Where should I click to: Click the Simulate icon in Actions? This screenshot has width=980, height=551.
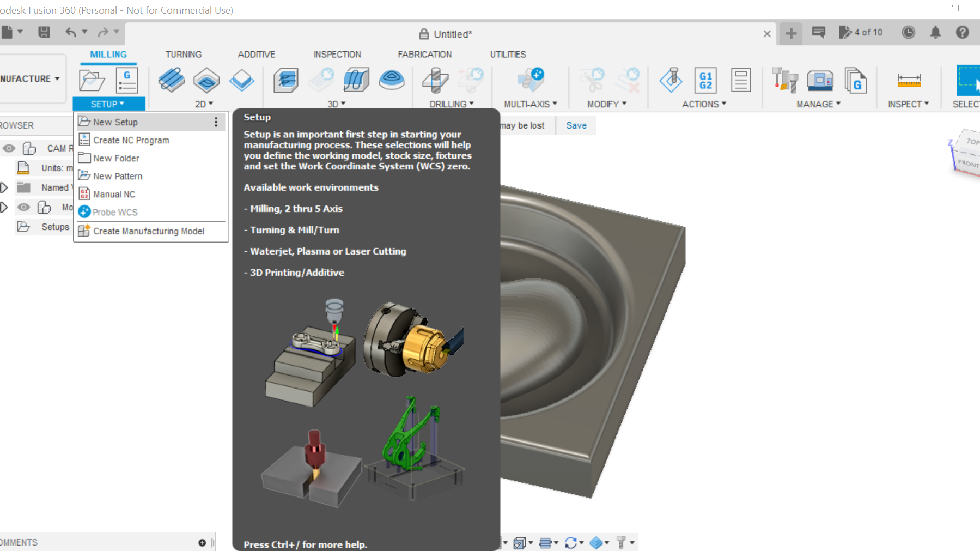pyautogui.click(x=671, y=80)
